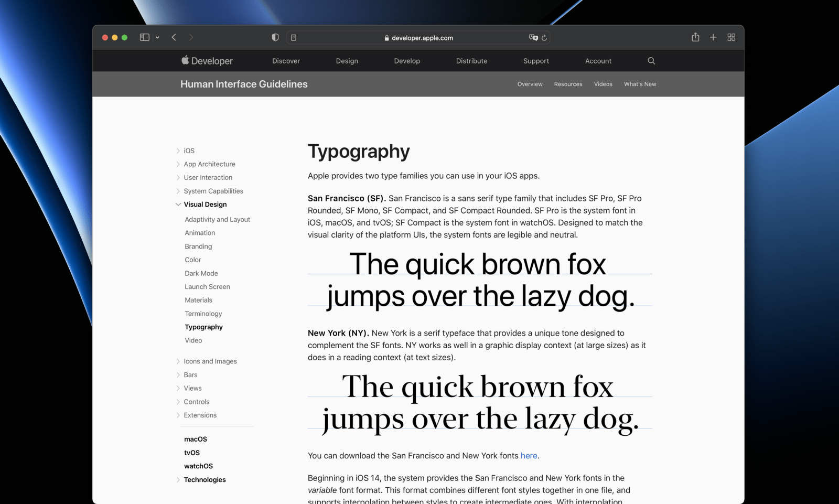Open the Develop menu item

click(407, 61)
